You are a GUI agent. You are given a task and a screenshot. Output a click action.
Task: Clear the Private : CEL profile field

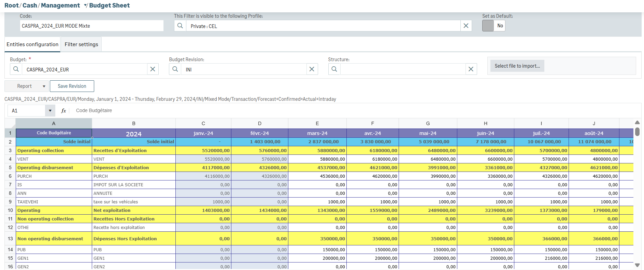(466, 26)
